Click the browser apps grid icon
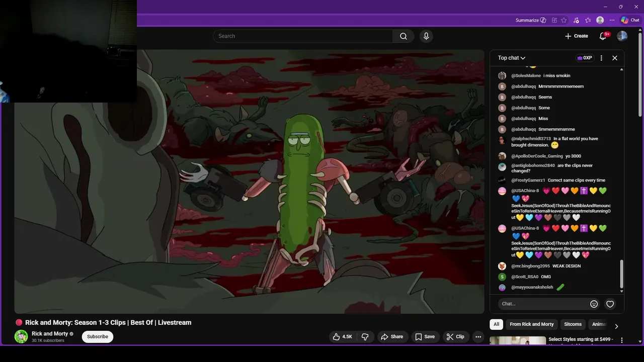Screen dimensions: 644x362 coord(554,20)
